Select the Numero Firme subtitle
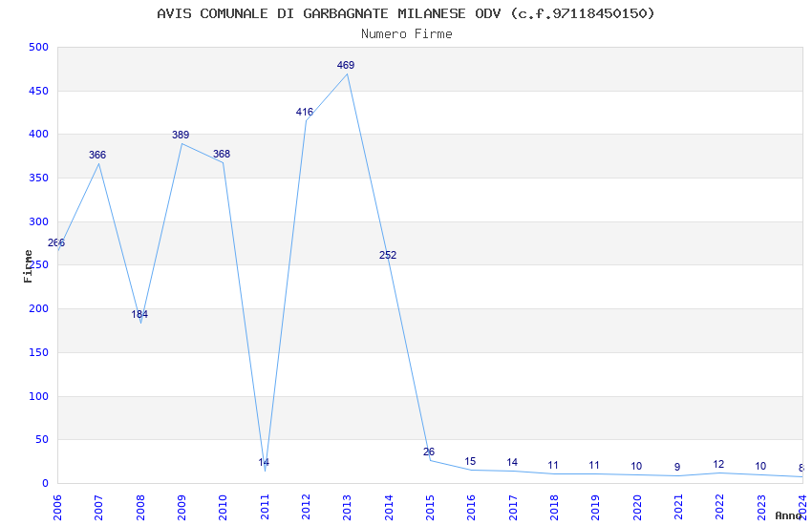Screen dimensions: 812x525 tap(407, 34)
